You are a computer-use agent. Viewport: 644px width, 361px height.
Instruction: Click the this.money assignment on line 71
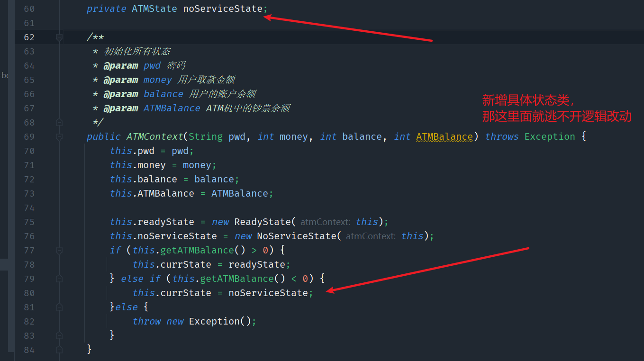point(163,165)
